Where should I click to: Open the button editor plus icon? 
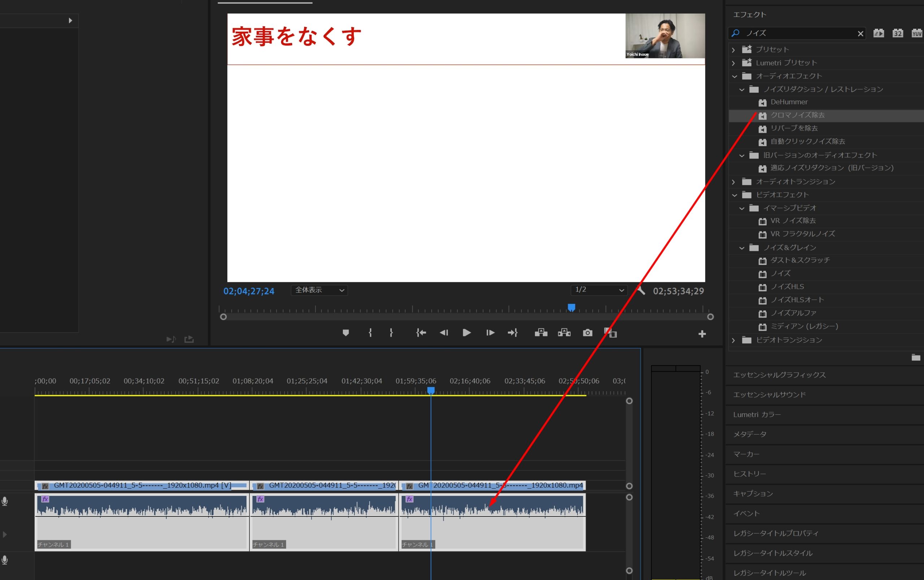click(702, 334)
